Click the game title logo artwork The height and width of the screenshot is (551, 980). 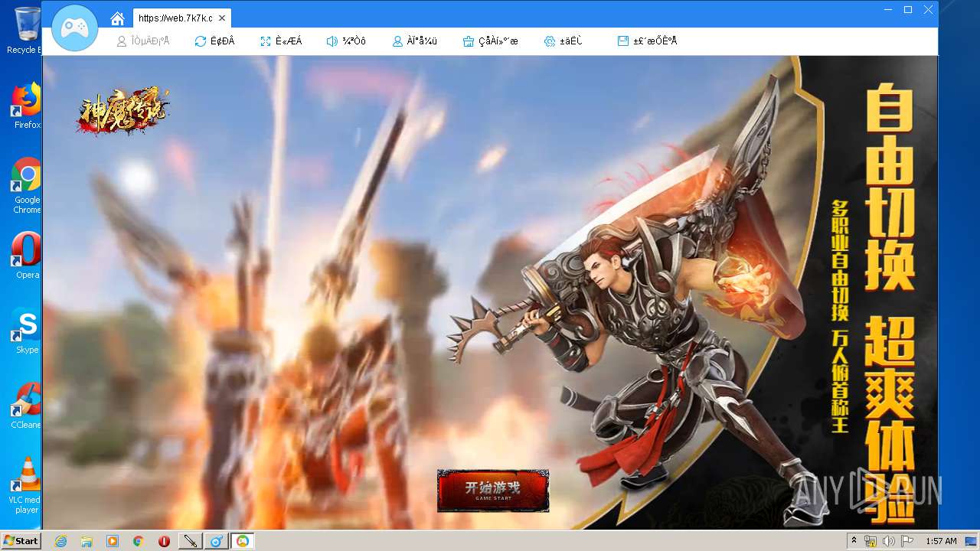[122, 112]
